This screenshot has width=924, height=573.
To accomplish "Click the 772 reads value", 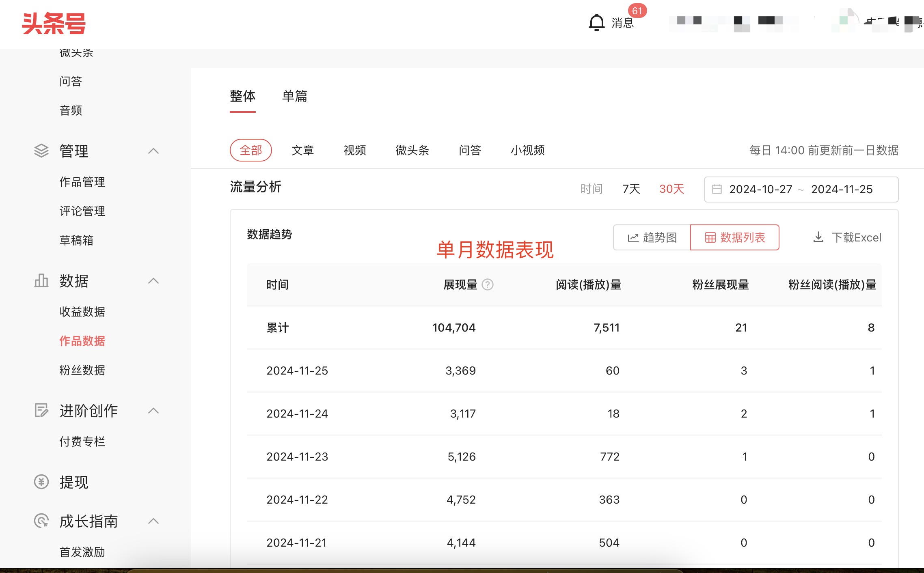I will (x=610, y=457).
